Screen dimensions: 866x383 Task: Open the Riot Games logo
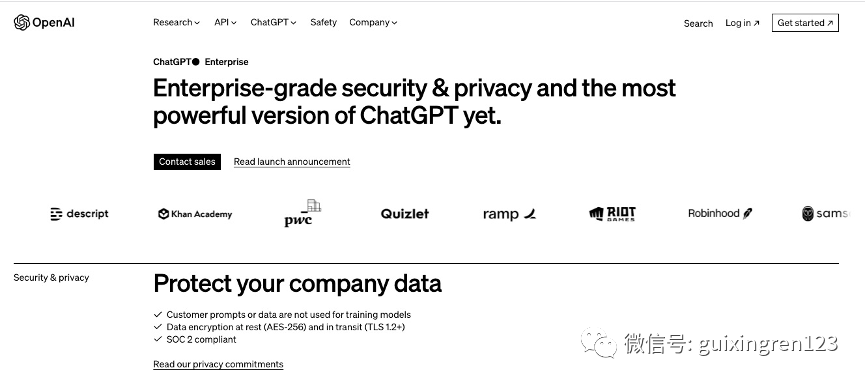[x=612, y=214]
